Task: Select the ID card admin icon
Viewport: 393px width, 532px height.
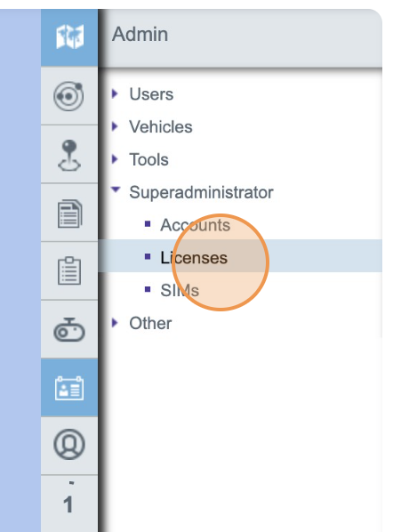Action: [69, 388]
